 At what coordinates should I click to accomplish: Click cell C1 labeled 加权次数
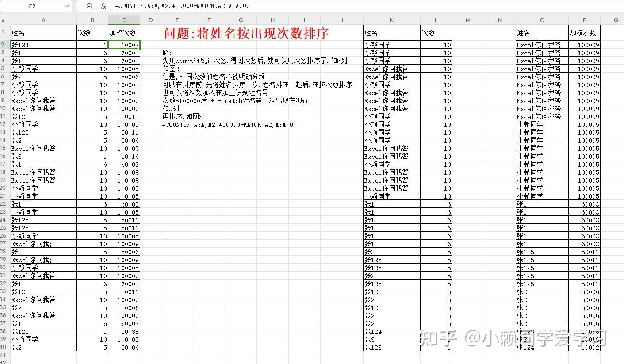pos(124,33)
